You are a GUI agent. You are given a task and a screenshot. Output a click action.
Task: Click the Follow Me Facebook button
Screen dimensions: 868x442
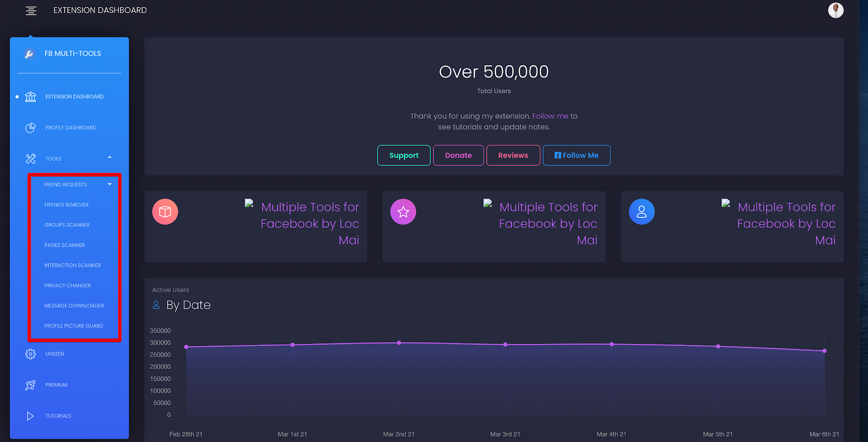point(577,155)
